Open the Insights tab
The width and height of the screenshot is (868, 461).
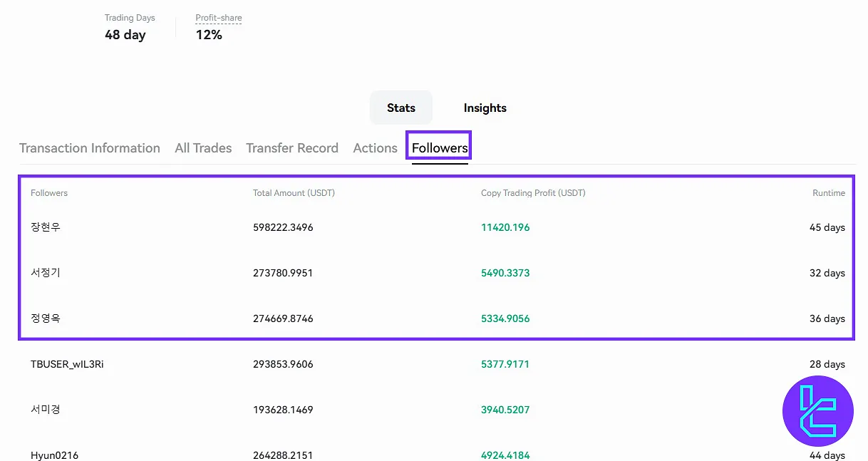[485, 108]
